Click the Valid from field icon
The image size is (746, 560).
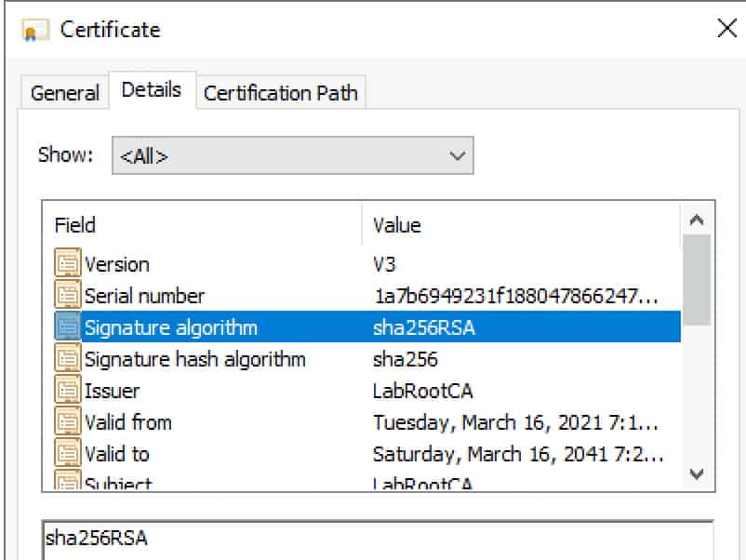(x=68, y=422)
